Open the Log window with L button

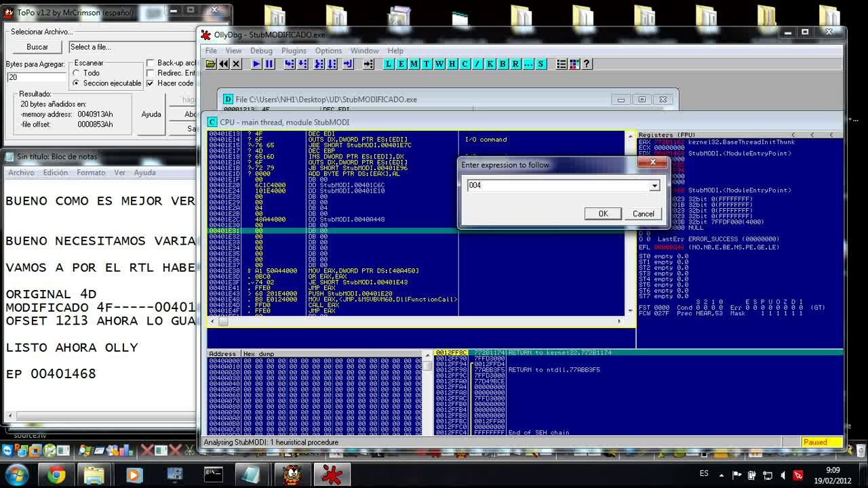pyautogui.click(x=389, y=64)
